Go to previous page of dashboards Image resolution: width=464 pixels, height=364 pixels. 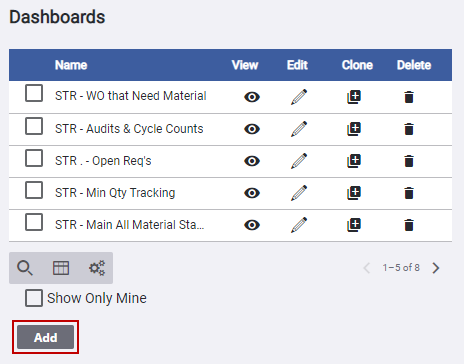pyautogui.click(x=367, y=268)
